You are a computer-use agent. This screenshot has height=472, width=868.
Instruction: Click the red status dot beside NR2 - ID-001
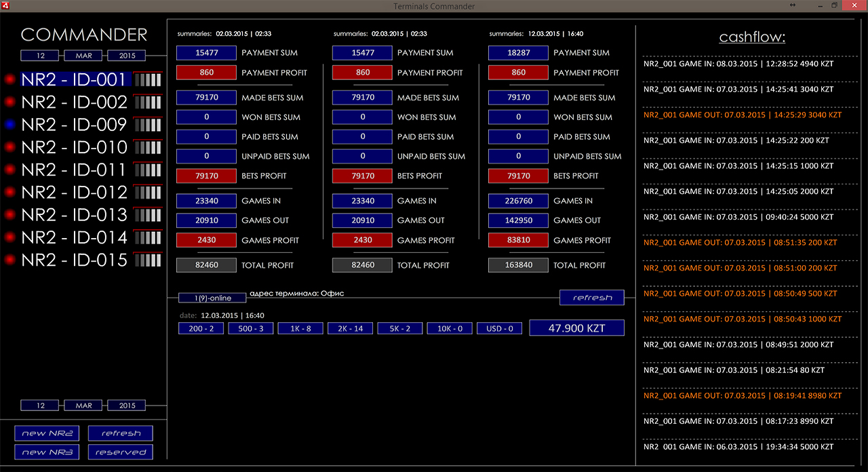(x=9, y=79)
